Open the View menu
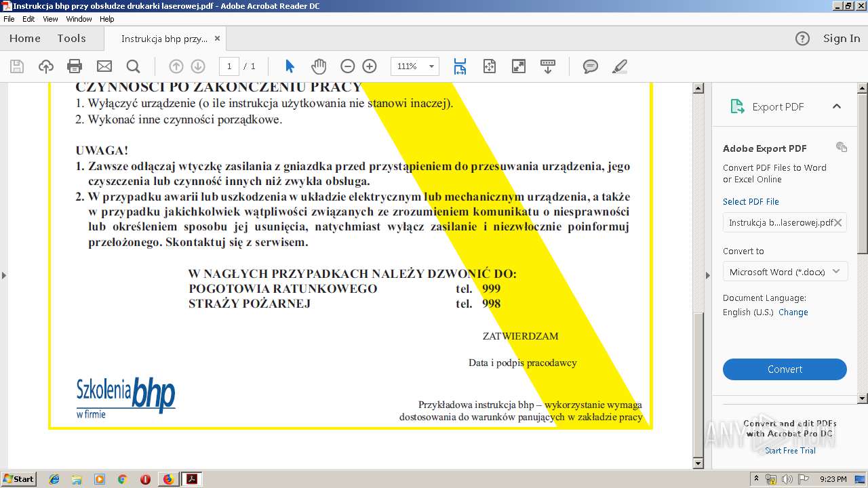Viewport: 868px width, 488px height. (50, 19)
